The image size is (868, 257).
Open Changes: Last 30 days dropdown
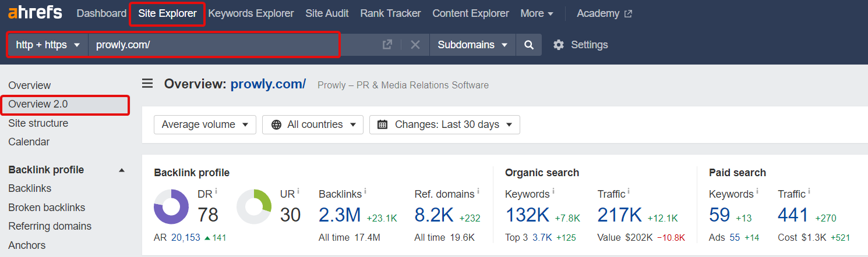(x=444, y=124)
